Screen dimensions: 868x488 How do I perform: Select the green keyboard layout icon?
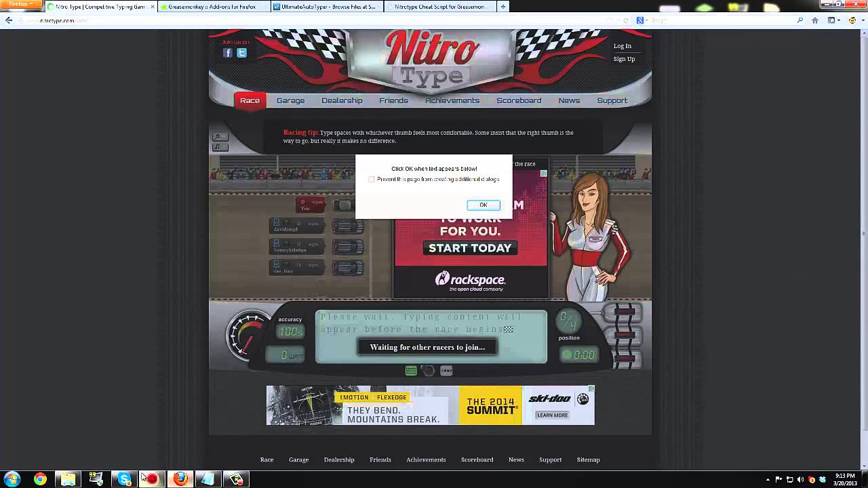[411, 371]
